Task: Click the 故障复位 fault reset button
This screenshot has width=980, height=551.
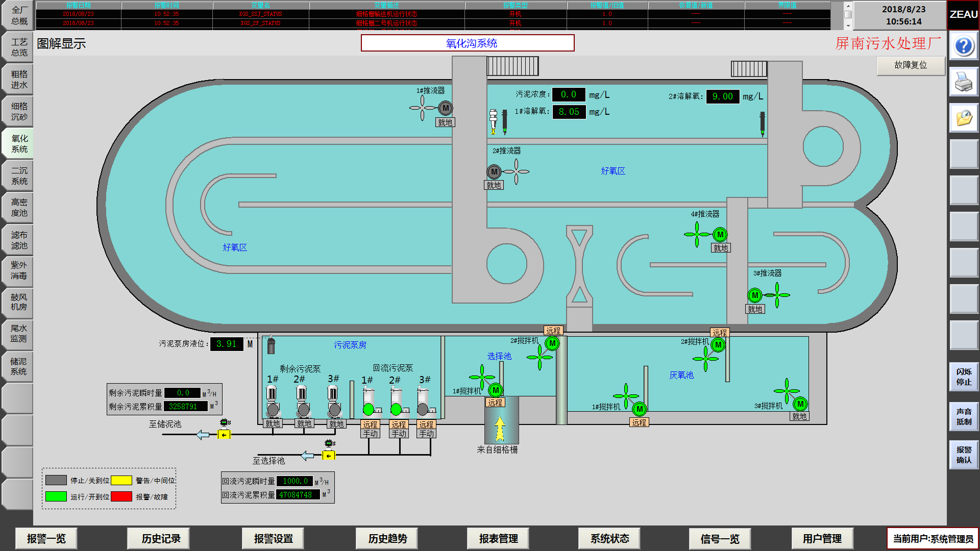Action: click(x=911, y=65)
